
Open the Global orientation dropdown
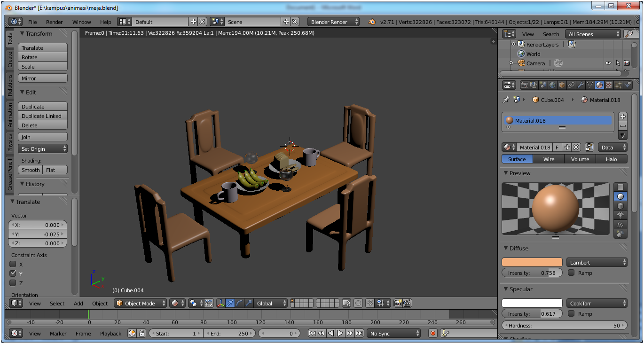[270, 303]
